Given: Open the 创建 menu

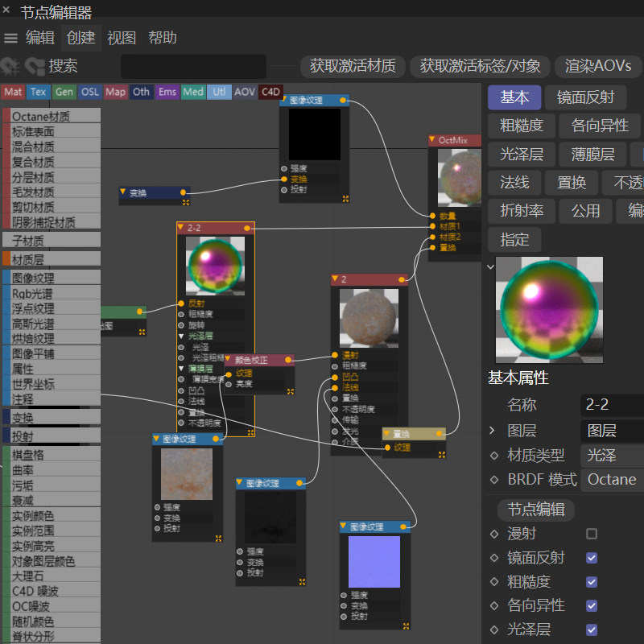Looking at the screenshot, I should click(81, 37).
